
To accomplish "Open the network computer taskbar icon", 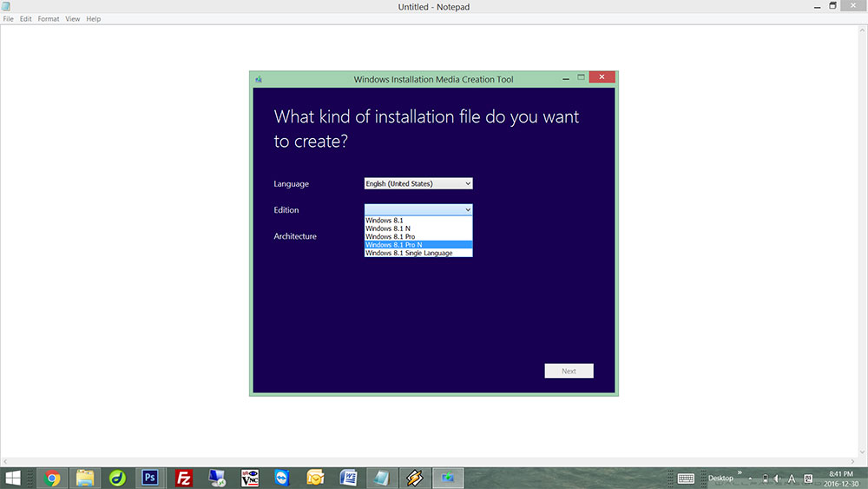I will pyautogui.click(x=216, y=478).
